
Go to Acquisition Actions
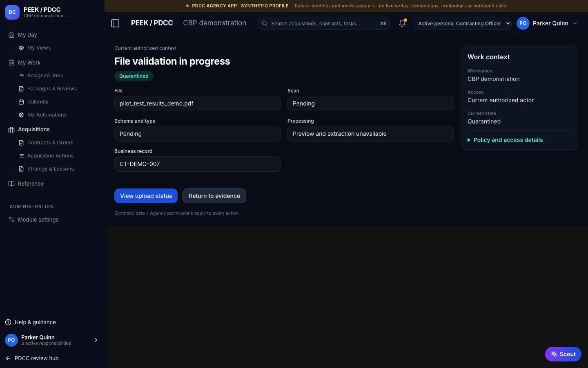(50, 156)
